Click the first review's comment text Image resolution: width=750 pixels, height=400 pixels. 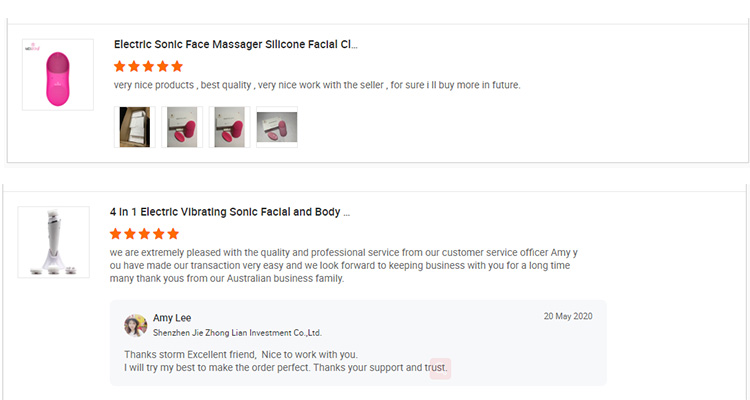(317, 85)
